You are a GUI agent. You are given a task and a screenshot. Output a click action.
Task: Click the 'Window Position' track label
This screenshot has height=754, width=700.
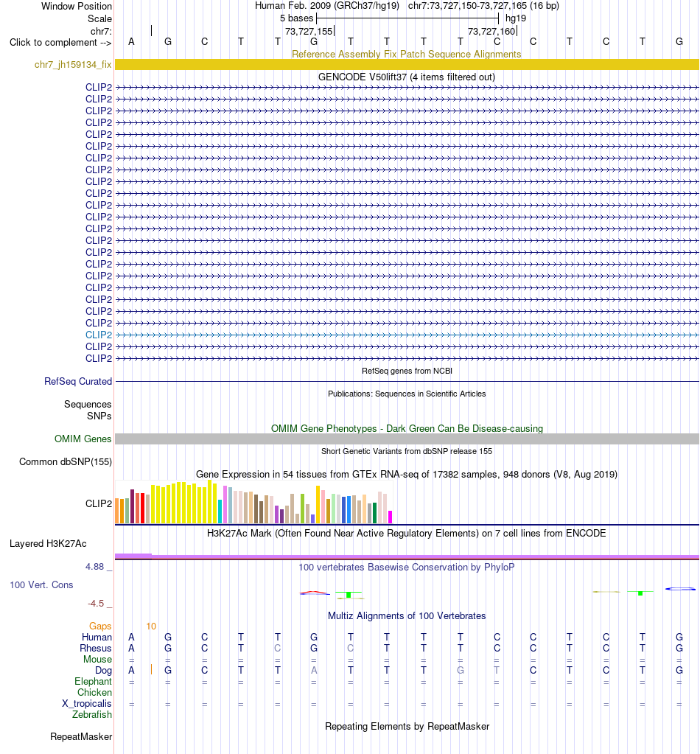(77, 6)
